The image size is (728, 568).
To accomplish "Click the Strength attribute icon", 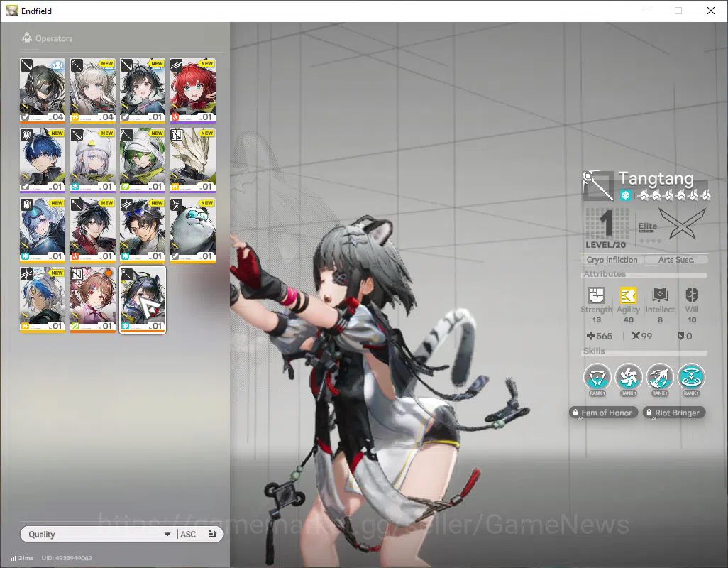I will (x=597, y=295).
